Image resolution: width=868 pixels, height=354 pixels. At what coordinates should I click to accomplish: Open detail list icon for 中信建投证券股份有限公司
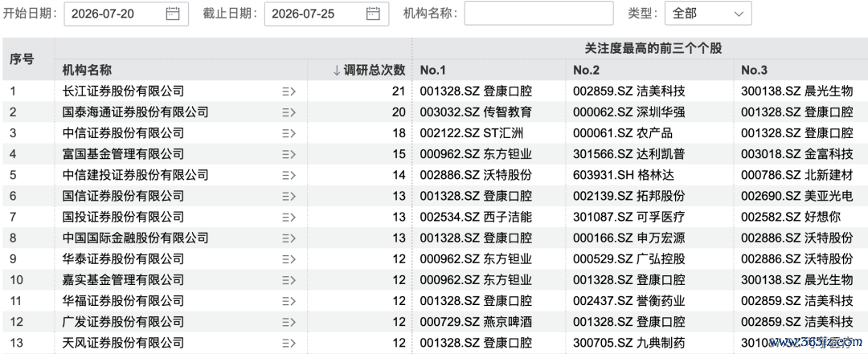[x=289, y=175]
